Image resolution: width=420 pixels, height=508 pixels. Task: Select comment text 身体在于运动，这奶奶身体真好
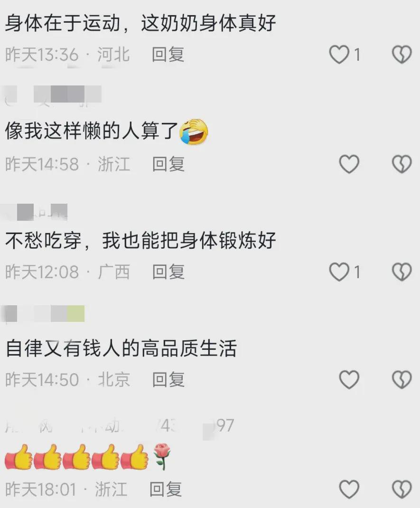140,23
